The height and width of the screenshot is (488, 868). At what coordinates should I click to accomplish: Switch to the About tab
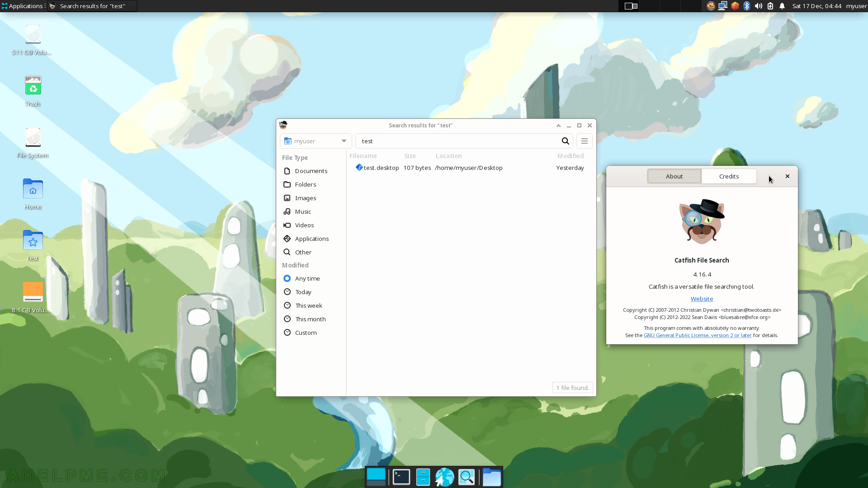[x=674, y=176]
